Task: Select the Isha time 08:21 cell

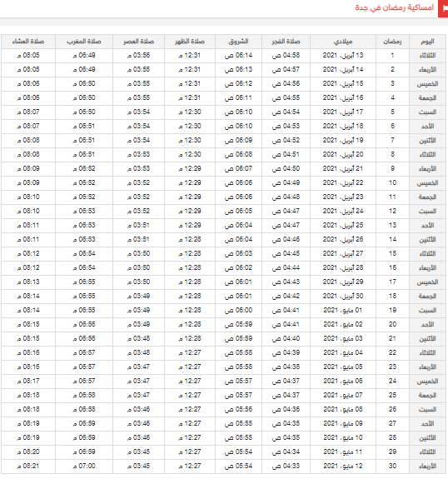Action: tap(28, 467)
